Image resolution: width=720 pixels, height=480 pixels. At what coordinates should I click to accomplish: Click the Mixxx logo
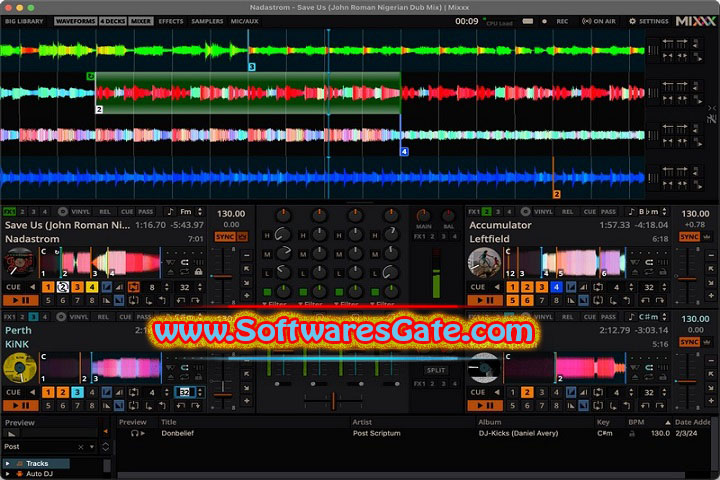(696, 21)
